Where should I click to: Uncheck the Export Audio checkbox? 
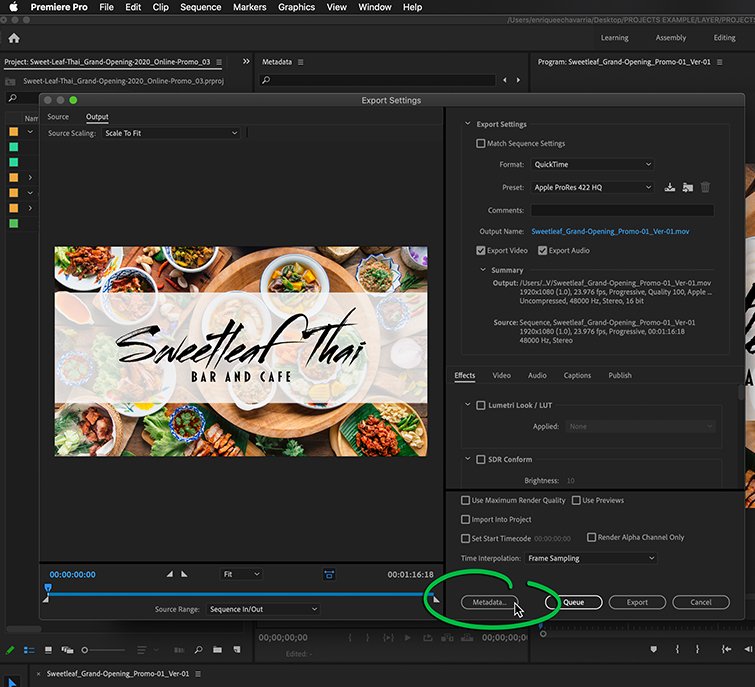tap(543, 250)
